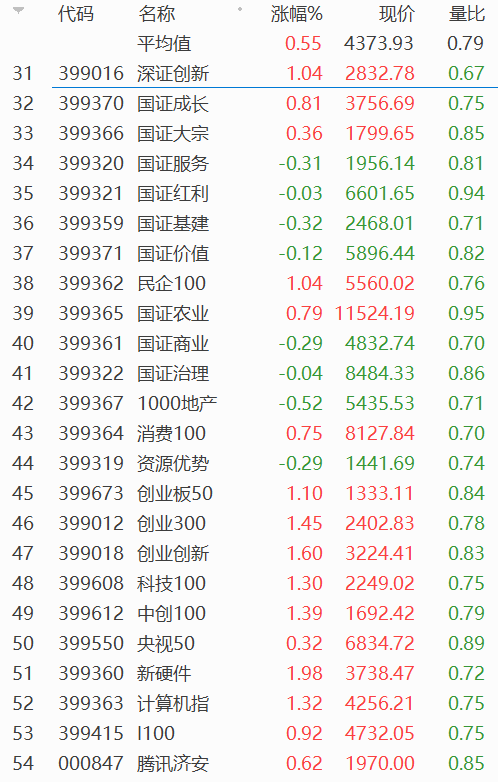498x782 pixels.
Task: Sort by the 涨幅% column header
Action: (x=297, y=14)
